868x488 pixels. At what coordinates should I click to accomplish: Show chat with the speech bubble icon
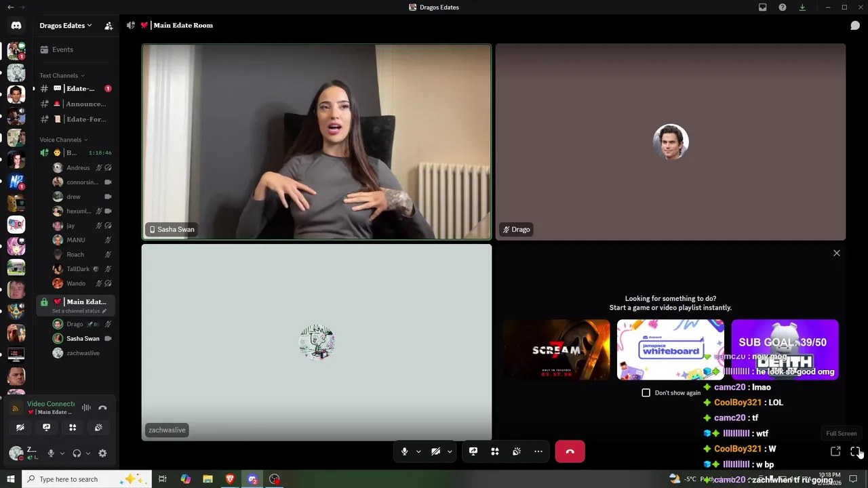pos(855,26)
